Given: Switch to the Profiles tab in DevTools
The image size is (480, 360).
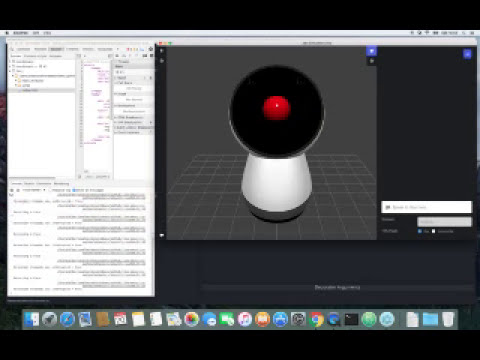Looking at the screenshot, I should [x=88, y=49].
